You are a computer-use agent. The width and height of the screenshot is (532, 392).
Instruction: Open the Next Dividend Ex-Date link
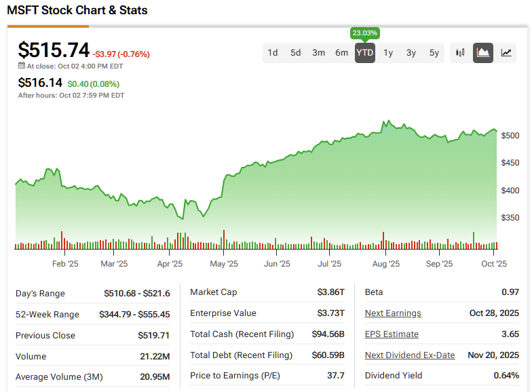(410, 355)
